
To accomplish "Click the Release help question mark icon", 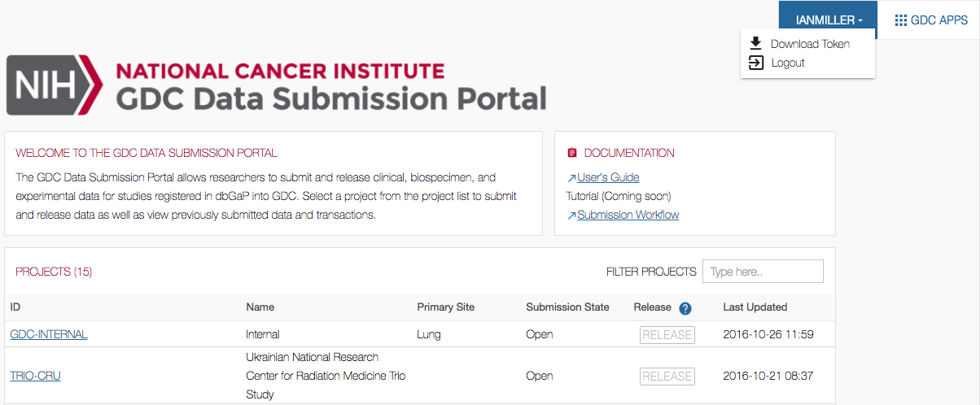I will click(x=685, y=308).
